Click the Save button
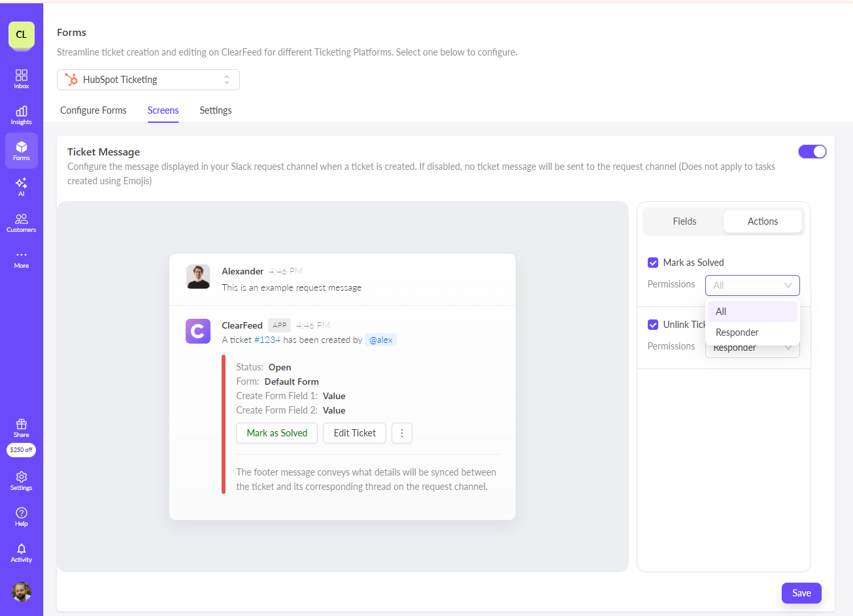This screenshot has width=853, height=616. tap(801, 593)
